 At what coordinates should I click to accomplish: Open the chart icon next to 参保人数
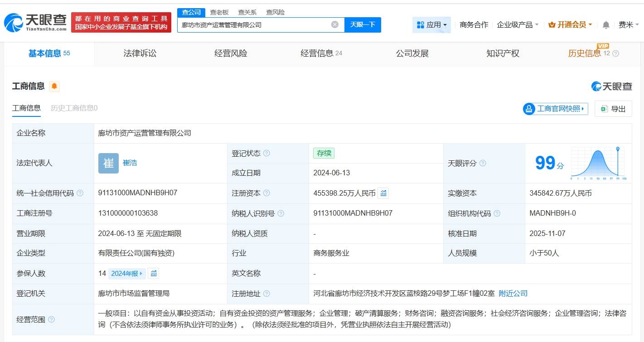coord(154,273)
